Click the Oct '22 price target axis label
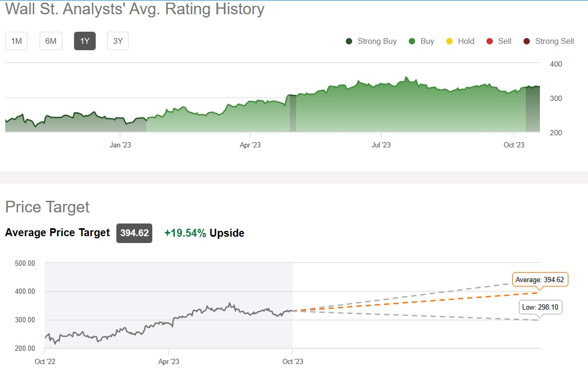The image size is (588, 382). tap(44, 362)
